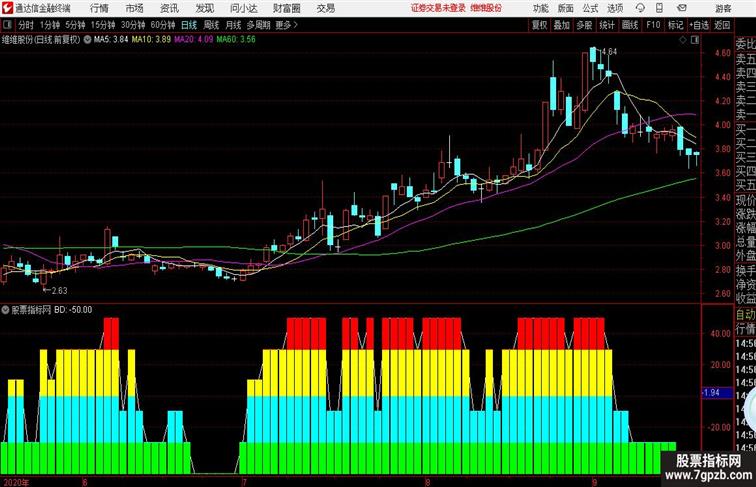
Task: Add stock via +自选 button
Action: click(x=699, y=25)
